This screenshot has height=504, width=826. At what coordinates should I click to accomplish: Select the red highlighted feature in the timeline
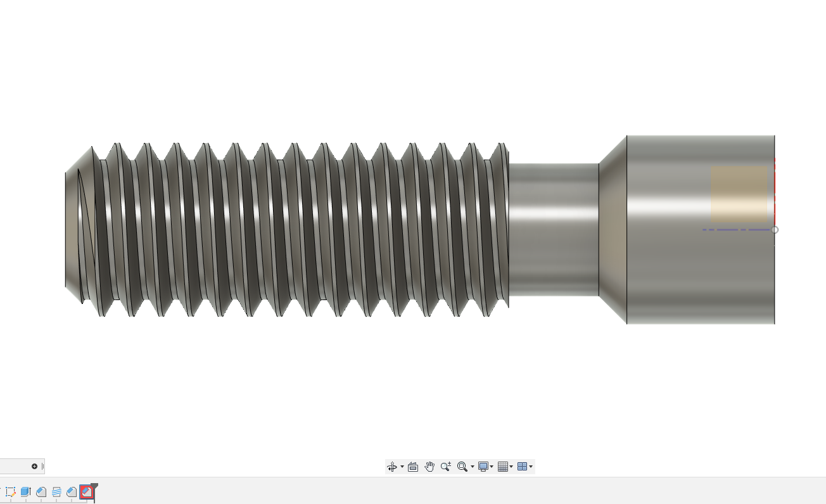(87, 492)
